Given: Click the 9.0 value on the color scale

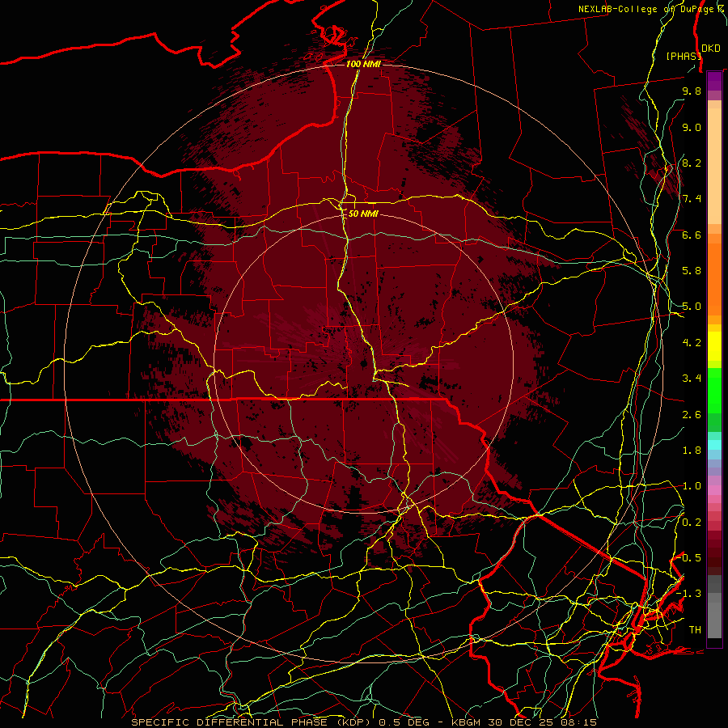Looking at the screenshot, I should click(x=692, y=127).
